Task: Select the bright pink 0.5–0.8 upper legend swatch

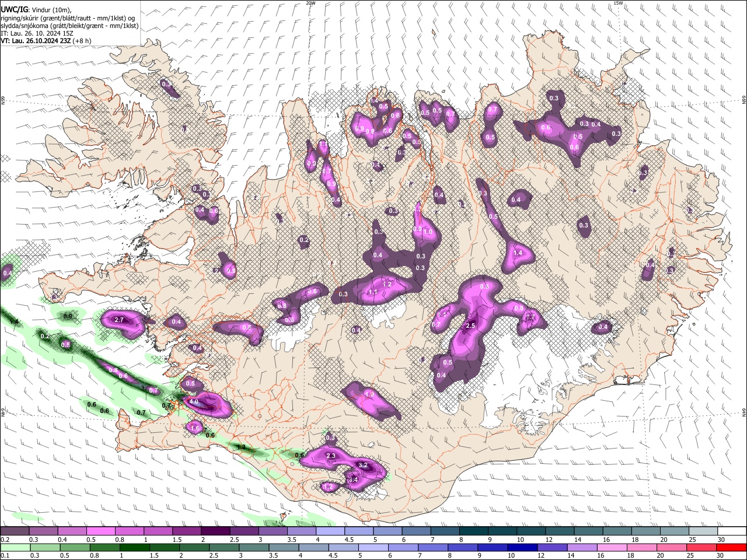Action: coord(100,531)
